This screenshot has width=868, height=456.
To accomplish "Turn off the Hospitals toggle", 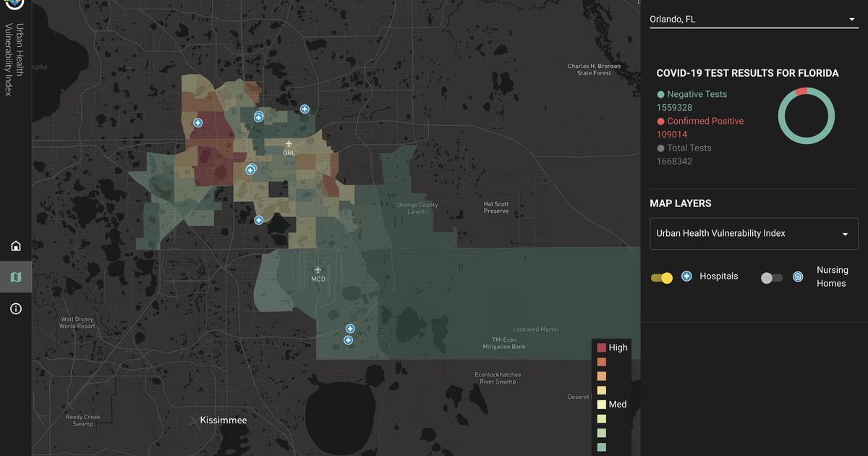I will click(662, 277).
